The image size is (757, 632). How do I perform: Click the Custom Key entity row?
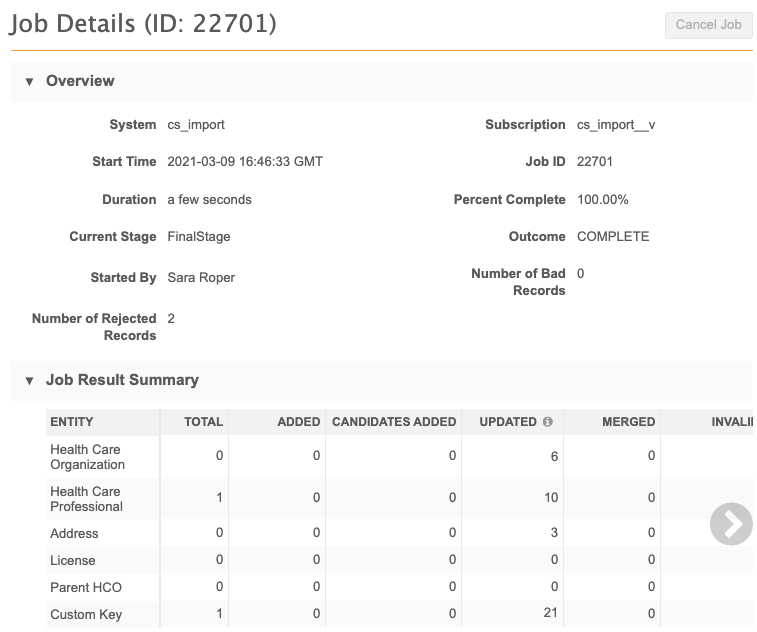86,614
